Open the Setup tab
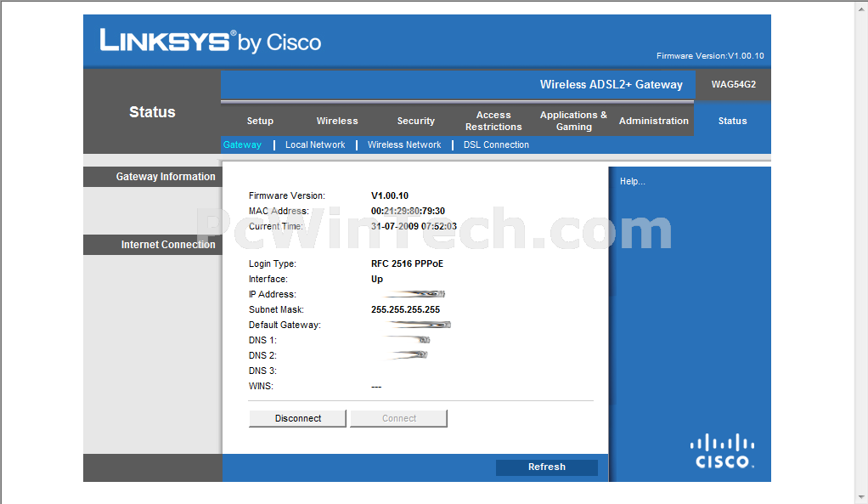868x504 pixels. (260, 121)
